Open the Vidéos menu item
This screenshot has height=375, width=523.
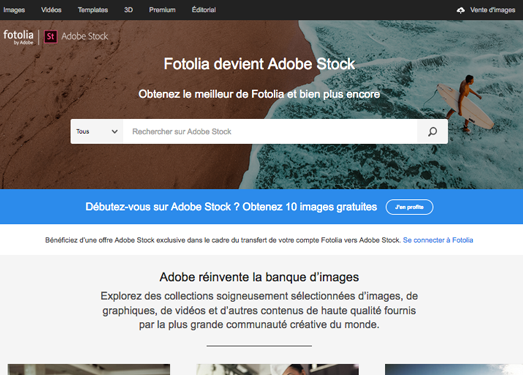[51, 10]
